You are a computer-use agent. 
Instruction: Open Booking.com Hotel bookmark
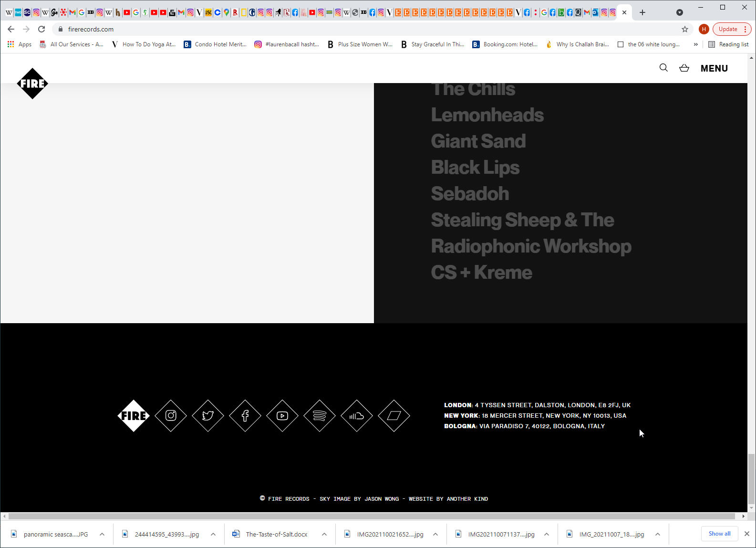pyautogui.click(x=505, y=44)
